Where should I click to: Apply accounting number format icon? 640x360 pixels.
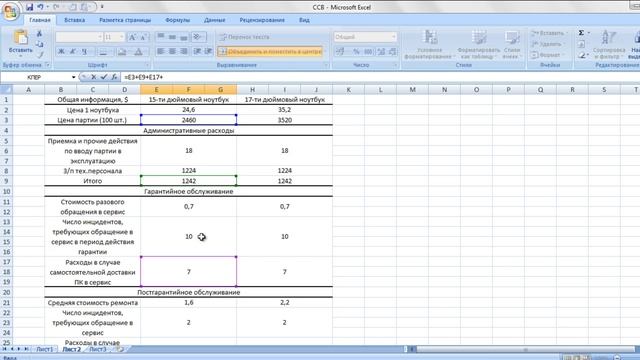tap(341, 51)
